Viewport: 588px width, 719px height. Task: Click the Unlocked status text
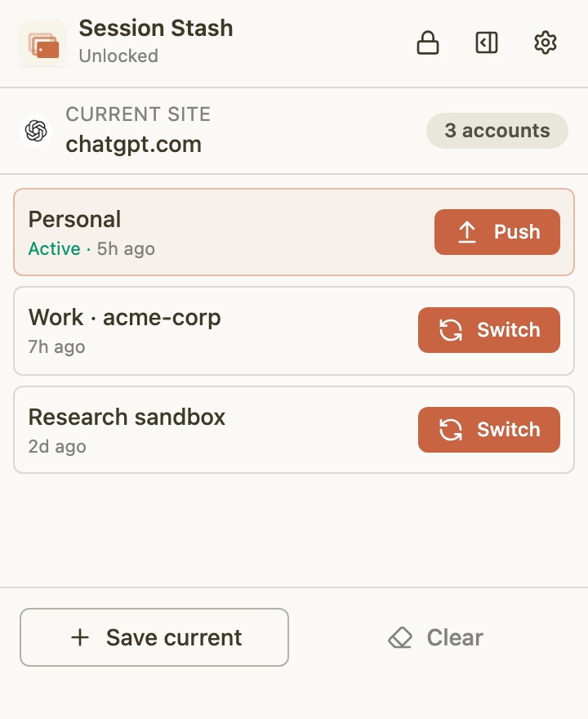[118, 56]
